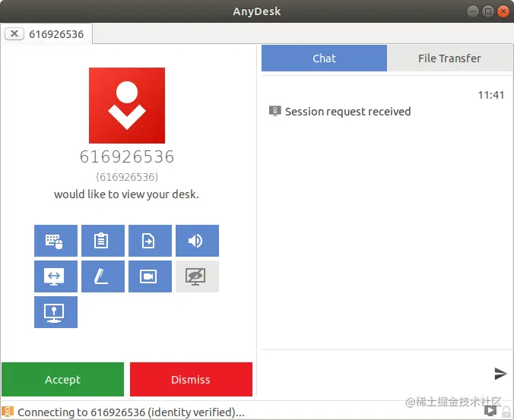514x420 pixels.
Task: Click the hourglass connecting status icon
Action: tap(8, 412)
